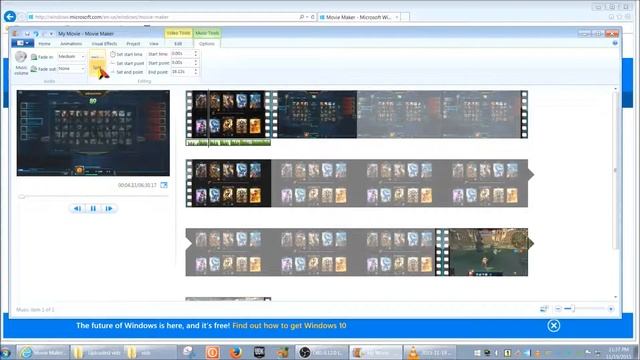This screenshot has width=640, height=360.
Task: Click the browser address bar refresh icon
Action: (313, 17)
